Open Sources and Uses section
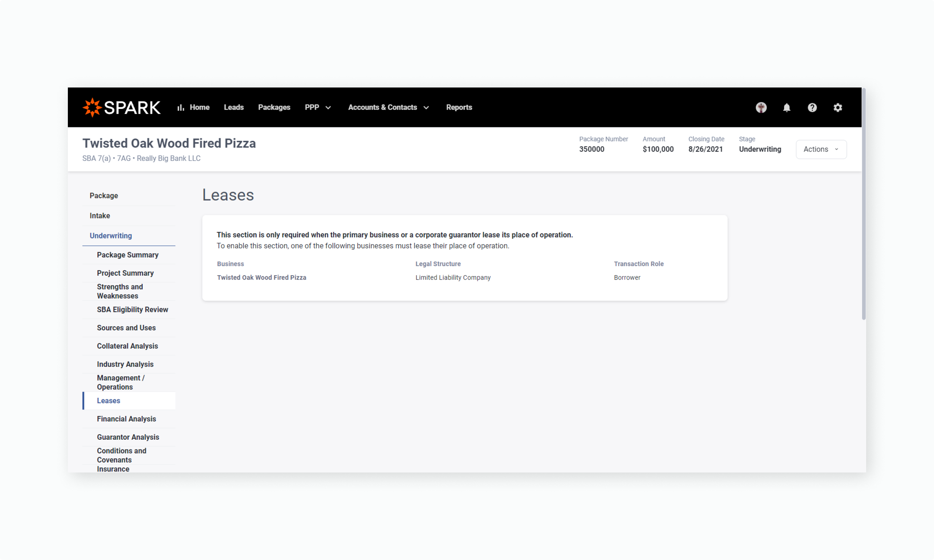 tap(129, 327)
